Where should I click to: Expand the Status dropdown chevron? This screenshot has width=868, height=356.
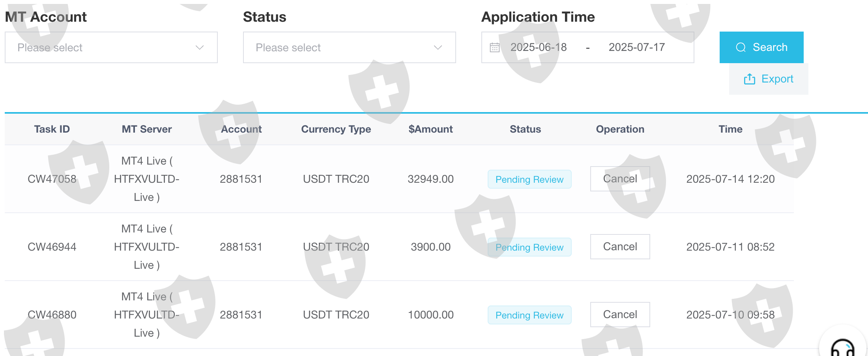coord(438,48)
